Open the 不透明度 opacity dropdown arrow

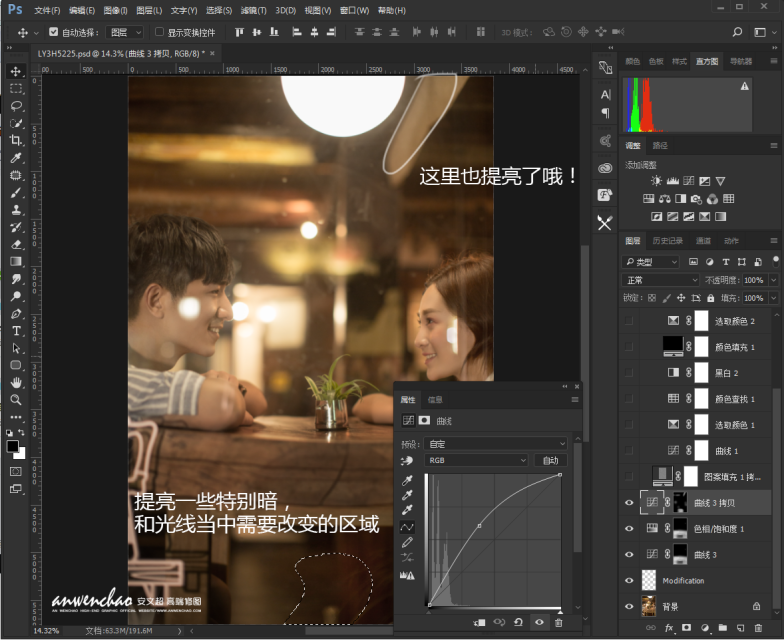pyautogui.click(x=774, y=280)
